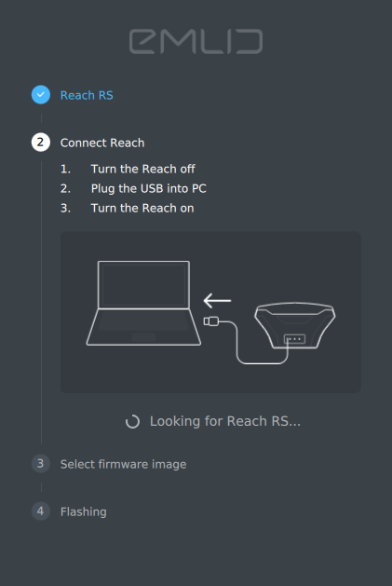Click instruction Turn the Reach on

[x=142, y=208]
